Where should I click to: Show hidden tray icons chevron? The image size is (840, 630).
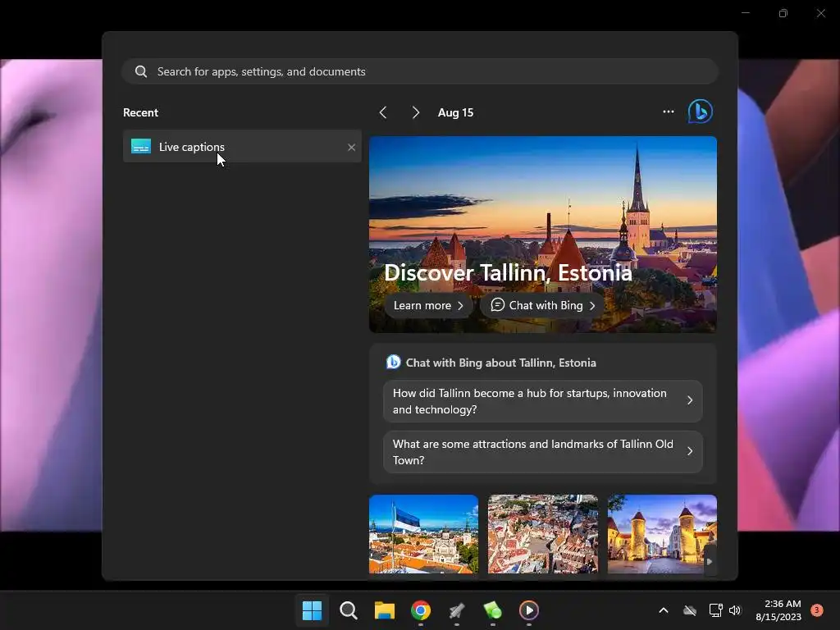(x=663, y=610)
